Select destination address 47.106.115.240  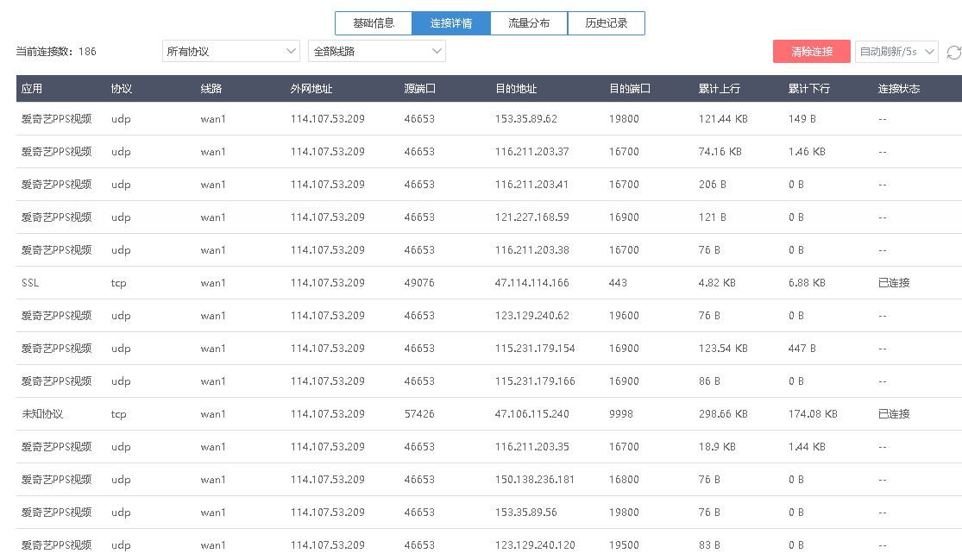(x=532, y=414)
